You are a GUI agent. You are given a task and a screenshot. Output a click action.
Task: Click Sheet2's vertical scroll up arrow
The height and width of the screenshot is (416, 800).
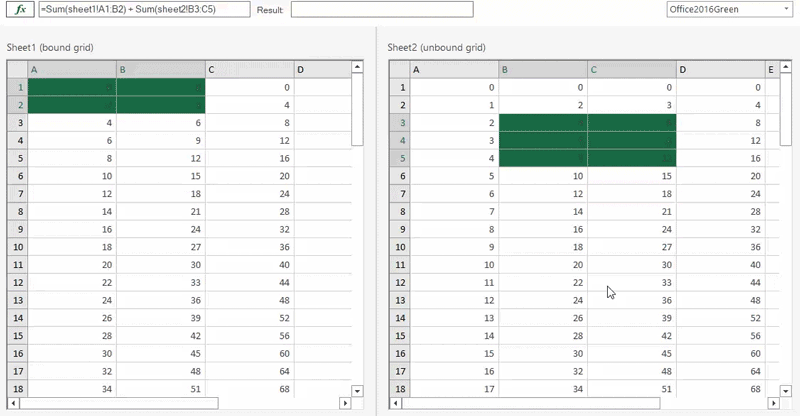786,67
